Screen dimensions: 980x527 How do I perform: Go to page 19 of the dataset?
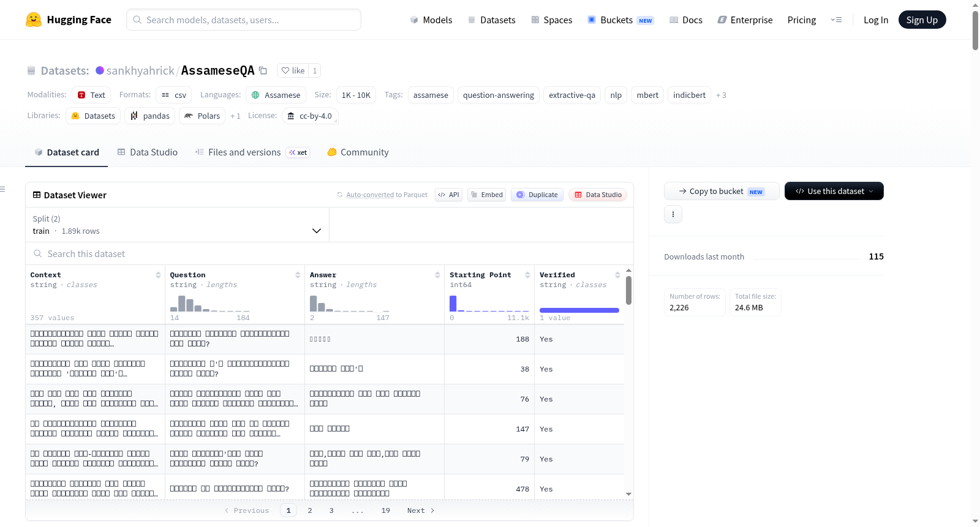pos(386,510)
